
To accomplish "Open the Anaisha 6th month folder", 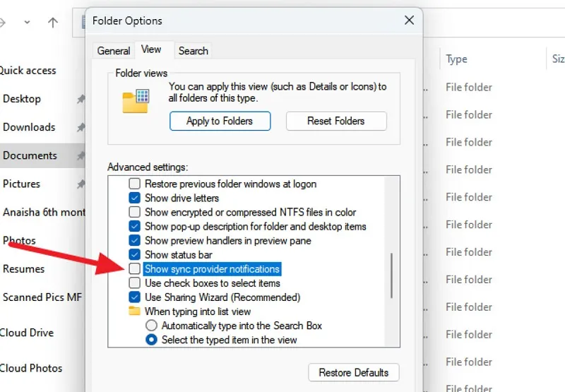I will point(44,212).
